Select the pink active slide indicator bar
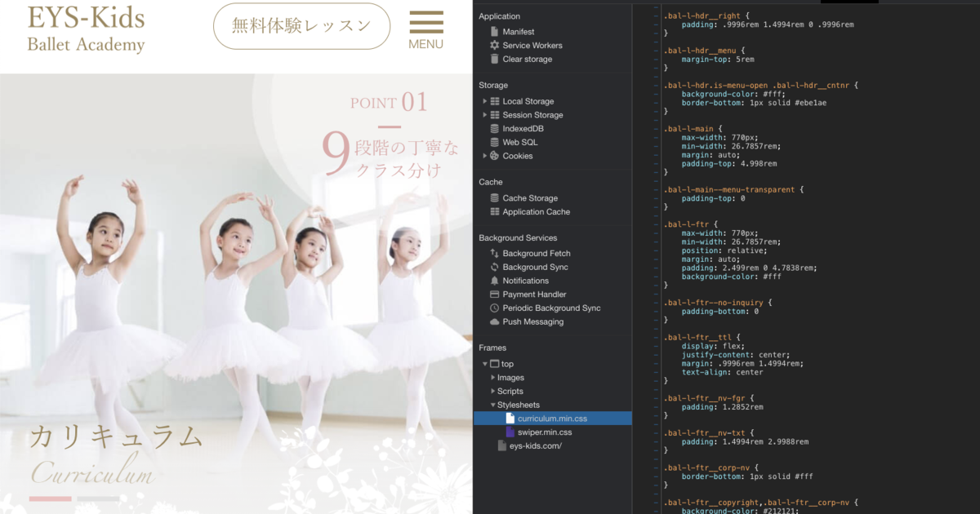This screenshot has width=980, height=514. pos(50,498)
